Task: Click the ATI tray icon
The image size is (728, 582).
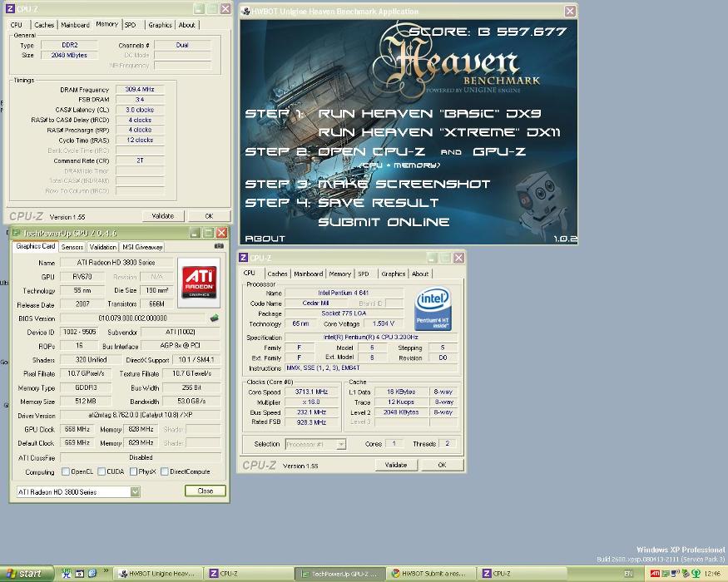Action: click(x=655, y=574)
